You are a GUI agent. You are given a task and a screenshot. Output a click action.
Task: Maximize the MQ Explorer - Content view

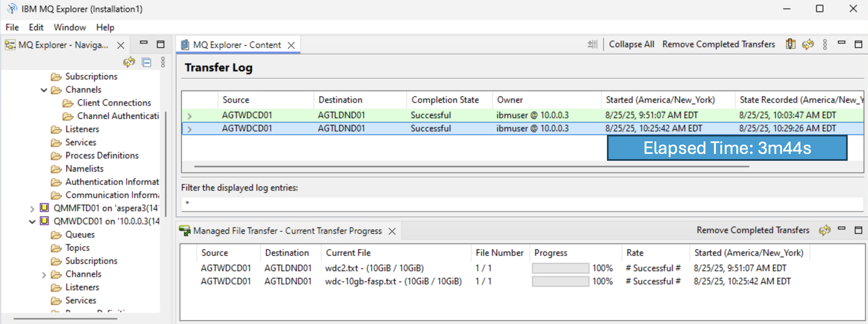click(858, 44)
